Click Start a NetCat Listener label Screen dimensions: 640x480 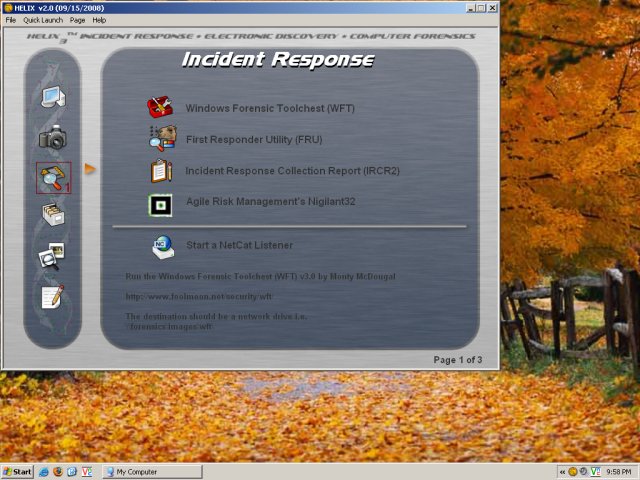coord(240,245)
